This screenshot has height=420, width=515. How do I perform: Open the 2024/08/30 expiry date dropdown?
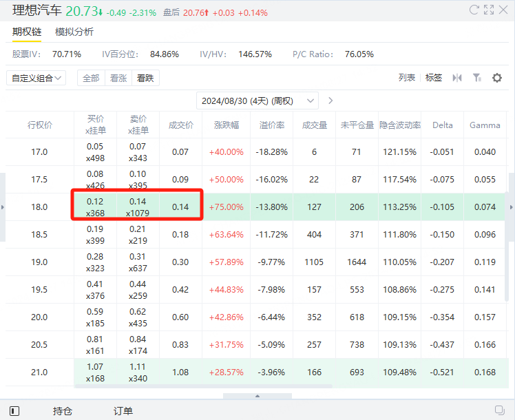(257, 101)
